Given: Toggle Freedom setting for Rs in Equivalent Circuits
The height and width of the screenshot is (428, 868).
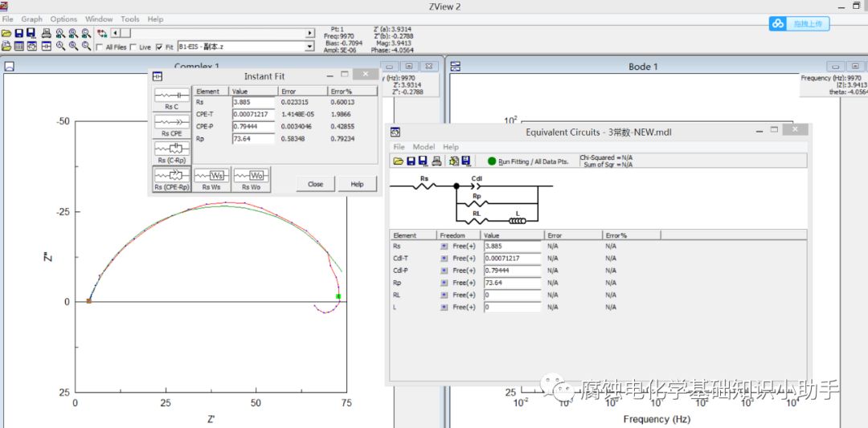Looking at the screenshot, I should [444, 247].
